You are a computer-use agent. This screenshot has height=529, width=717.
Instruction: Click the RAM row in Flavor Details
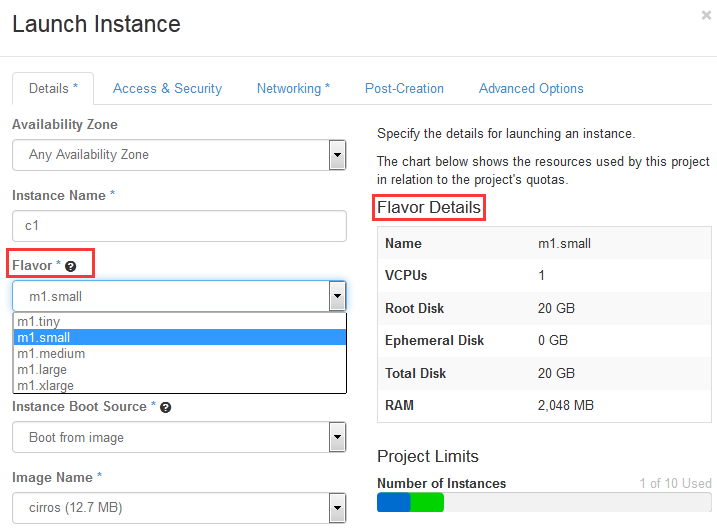544,406
